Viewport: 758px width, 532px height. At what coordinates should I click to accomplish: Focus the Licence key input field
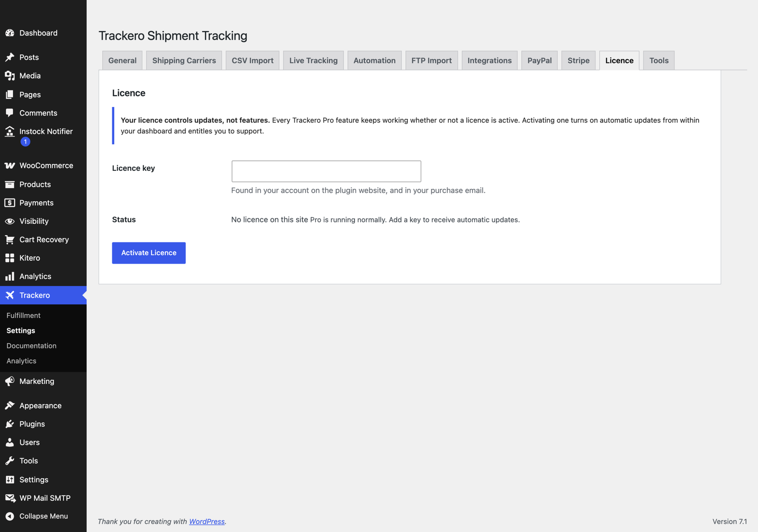pos(326,171)
